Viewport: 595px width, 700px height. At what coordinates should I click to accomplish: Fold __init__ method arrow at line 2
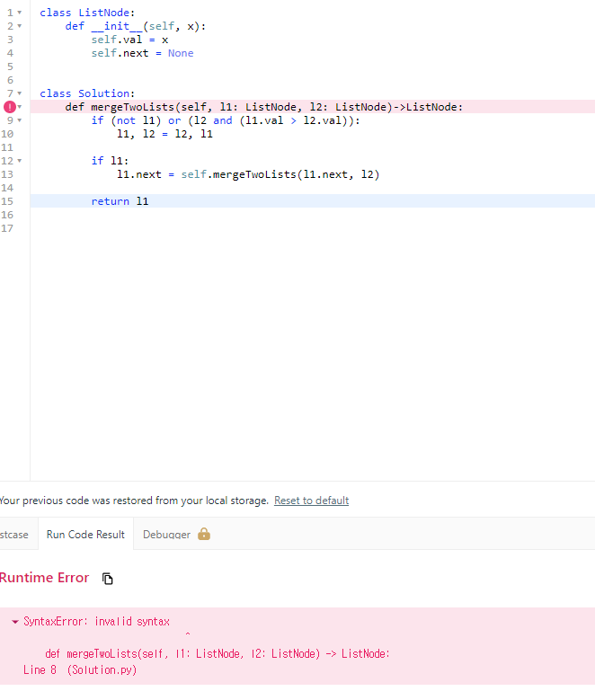point(20,26)
